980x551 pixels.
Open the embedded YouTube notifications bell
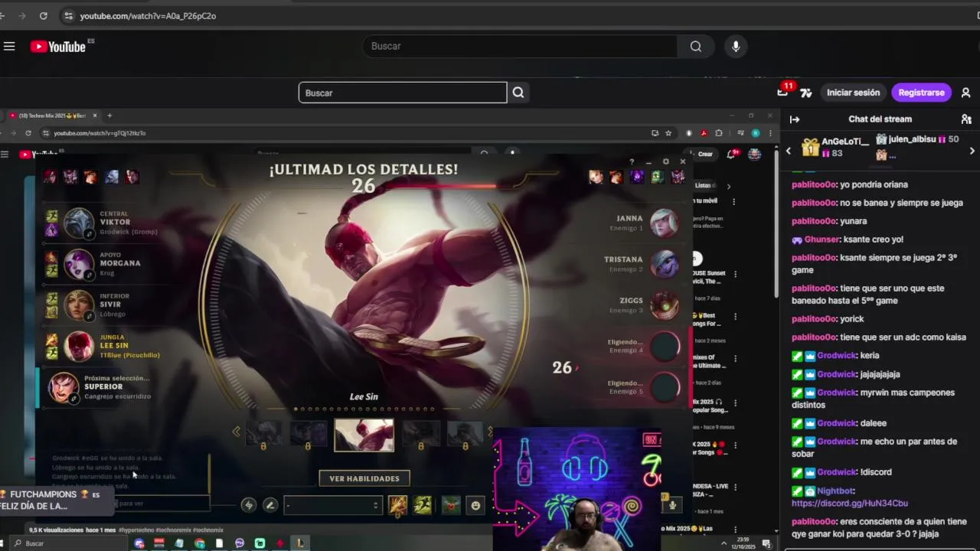[732, 154]
